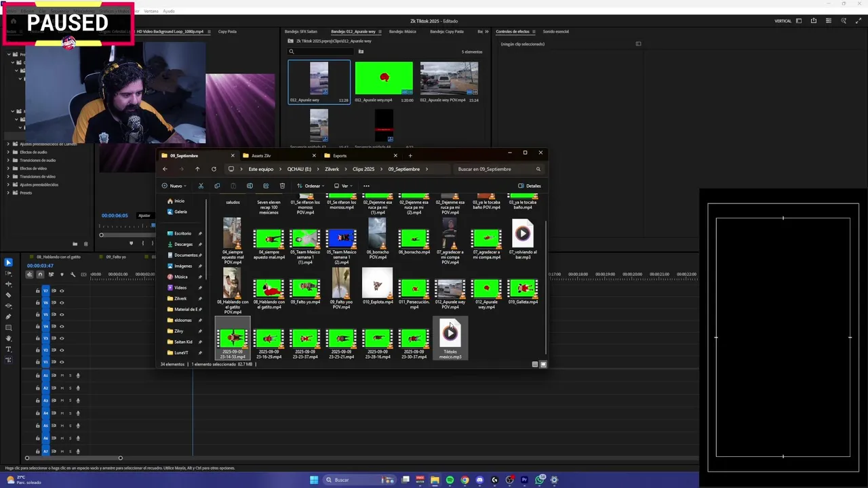
Task: Toggle lock on V6 track
Action: (x=37, y=303)
